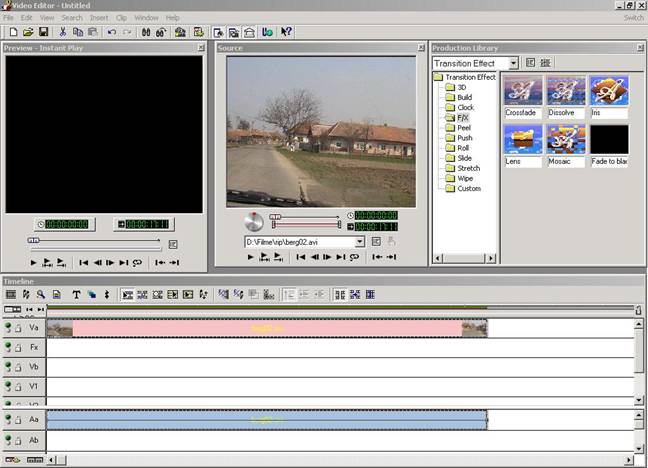The image size is (648, 468).
Task: Click the Switch label at top right
Action: coord(633,18)
